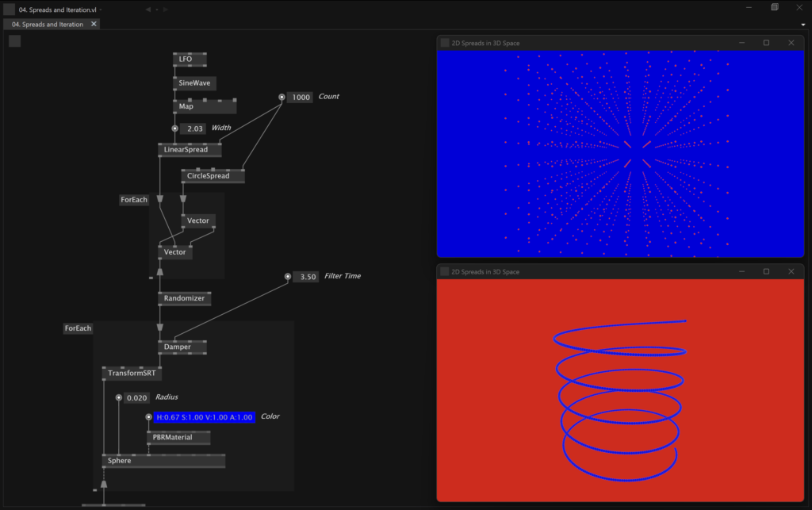Select the Randomizer node
Viewport: 812px width, 510px height.
point(184,298)
